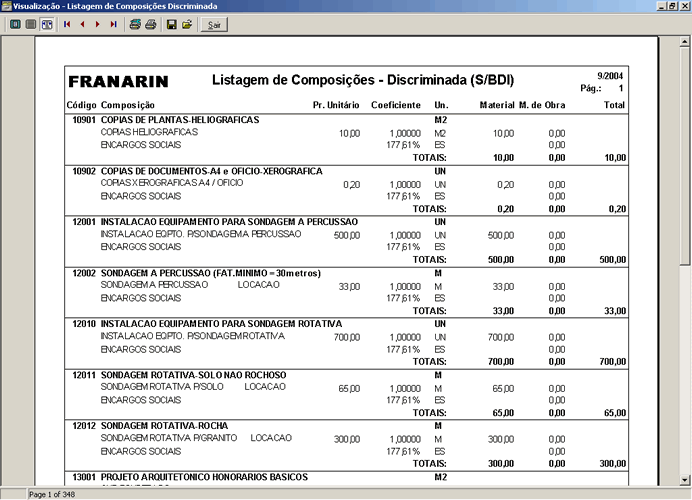692x500 pixels.
Task: Click code 12011
Action: tap(84, 375)
